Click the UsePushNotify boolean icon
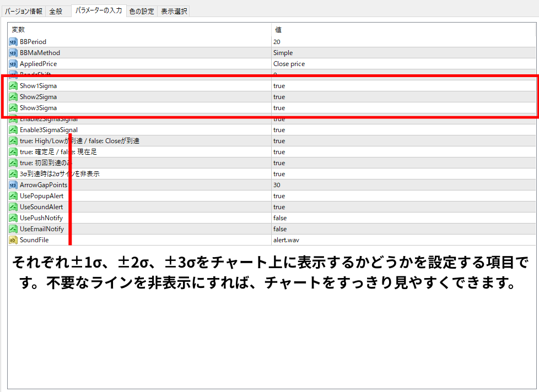The height and width of the screenshot is (392, 539). [x=13, y=218]
